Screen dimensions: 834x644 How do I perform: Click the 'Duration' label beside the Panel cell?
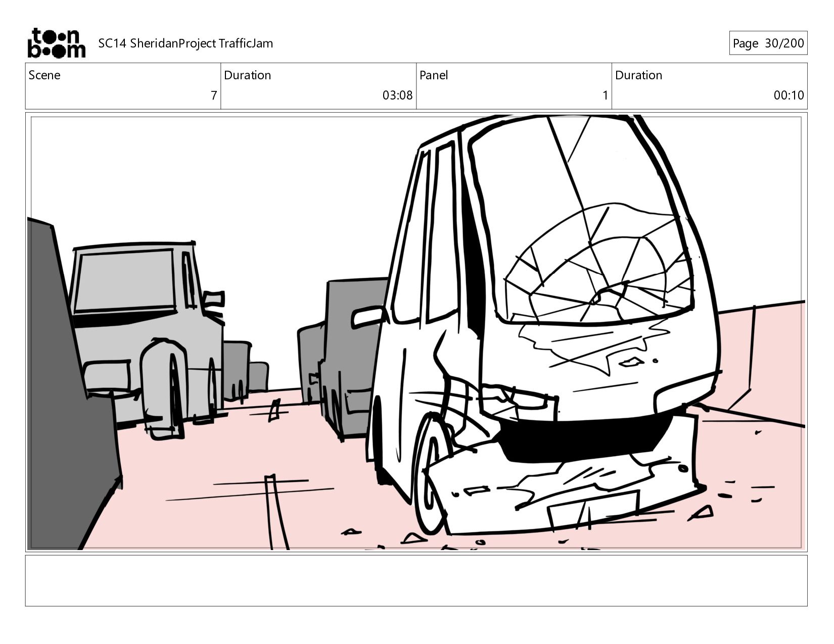[x=638, y=75]
